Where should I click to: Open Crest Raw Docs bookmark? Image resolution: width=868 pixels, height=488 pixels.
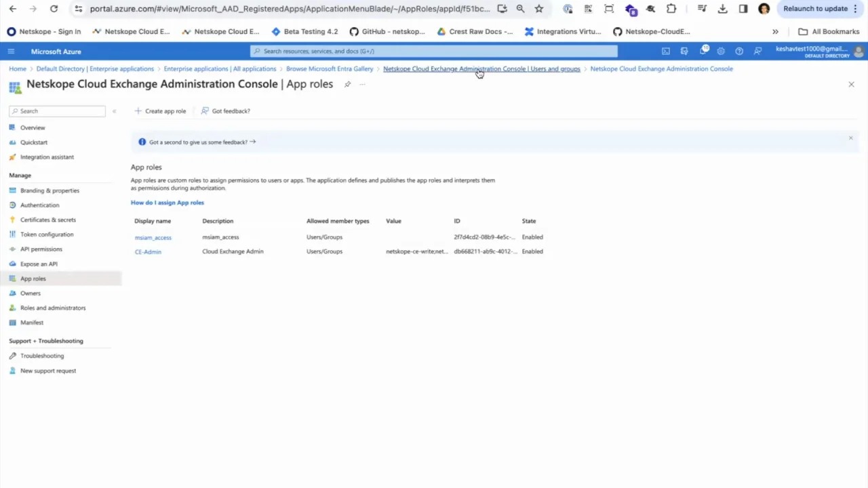click(475, 31)
